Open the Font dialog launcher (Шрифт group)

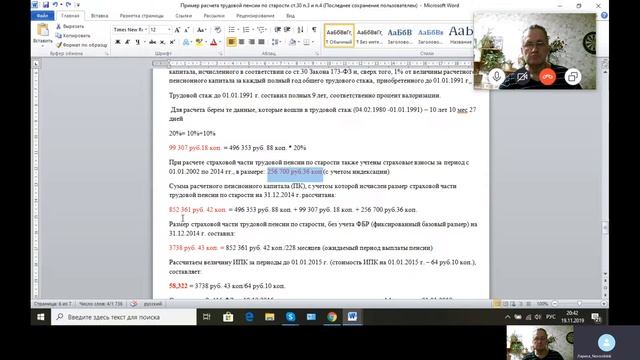[220, 53]
